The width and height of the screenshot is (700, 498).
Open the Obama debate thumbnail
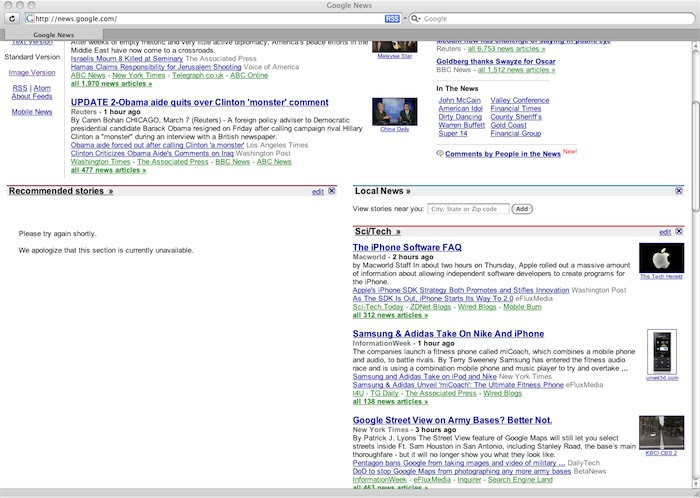coord(395,112)
